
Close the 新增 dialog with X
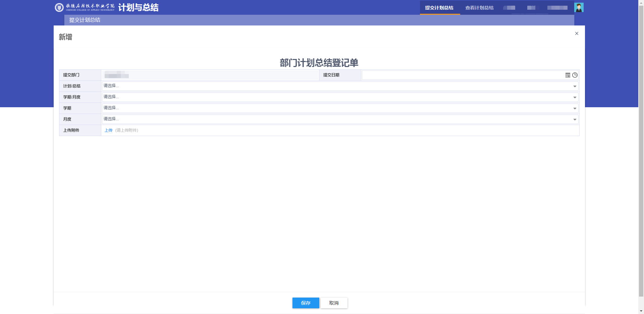[x=577, y=34]
